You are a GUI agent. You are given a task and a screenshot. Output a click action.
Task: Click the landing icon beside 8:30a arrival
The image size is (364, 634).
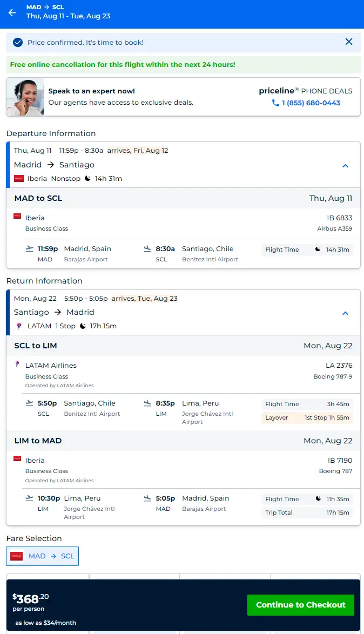(147, 249)
